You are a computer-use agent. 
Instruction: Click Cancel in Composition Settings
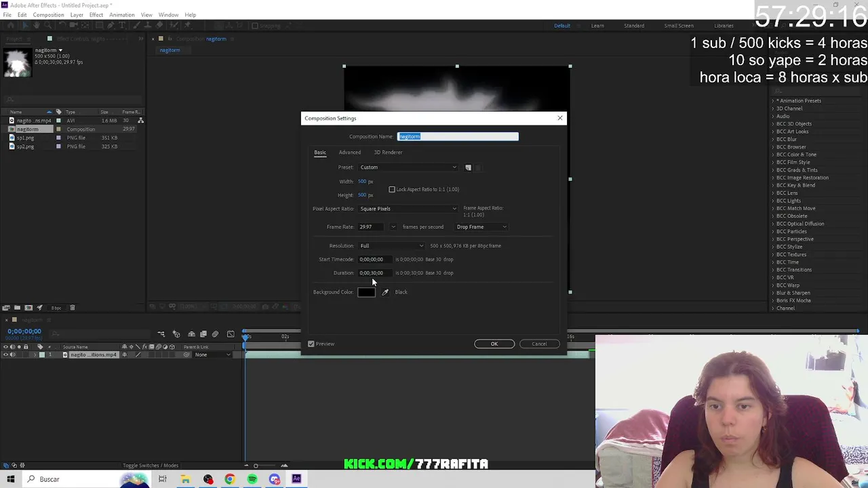[x=539, y=344]
